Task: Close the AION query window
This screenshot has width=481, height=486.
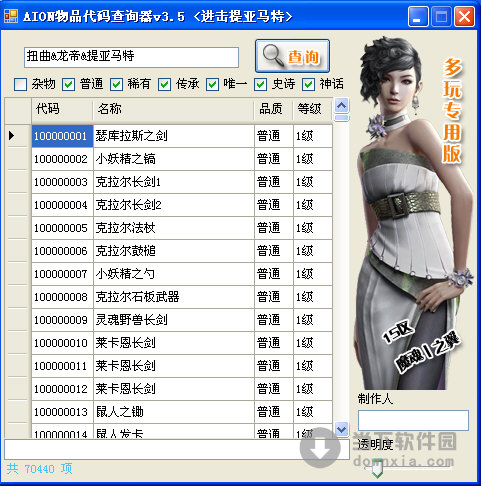Action: click(x=464, y=16)
